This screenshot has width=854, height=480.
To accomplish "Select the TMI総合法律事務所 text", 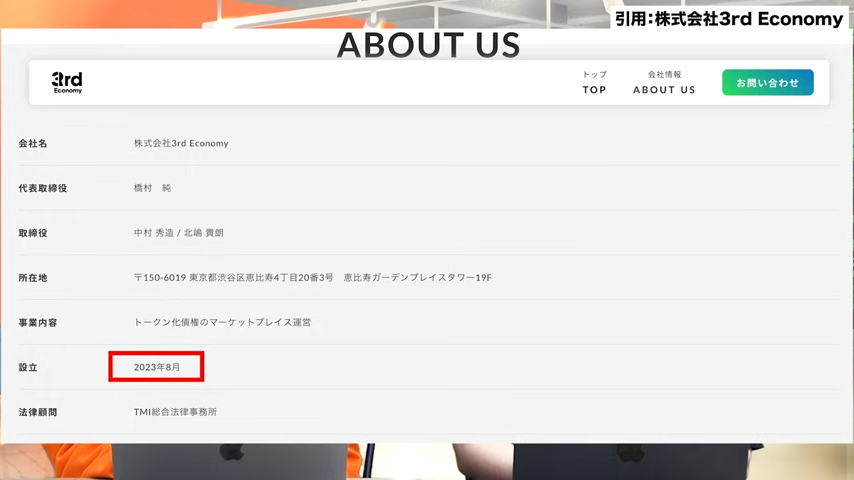I will click(175, 412).
